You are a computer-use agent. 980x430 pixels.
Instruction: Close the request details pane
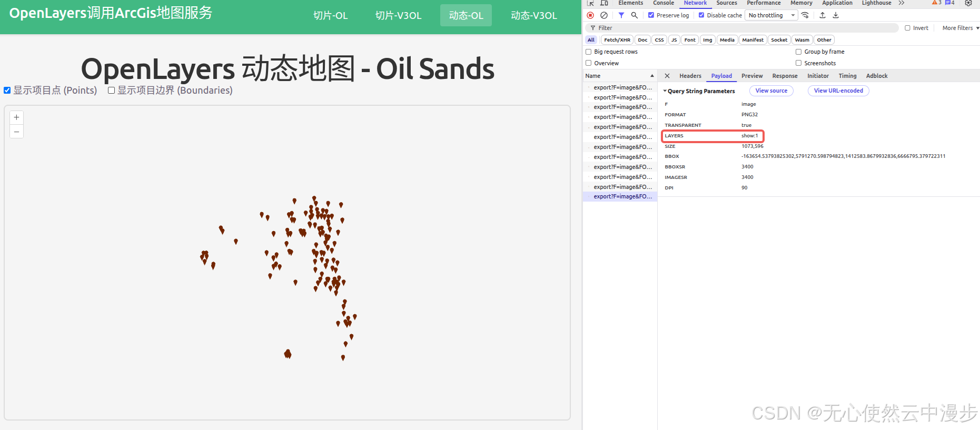pyautogui.click(x=667, y=76)
